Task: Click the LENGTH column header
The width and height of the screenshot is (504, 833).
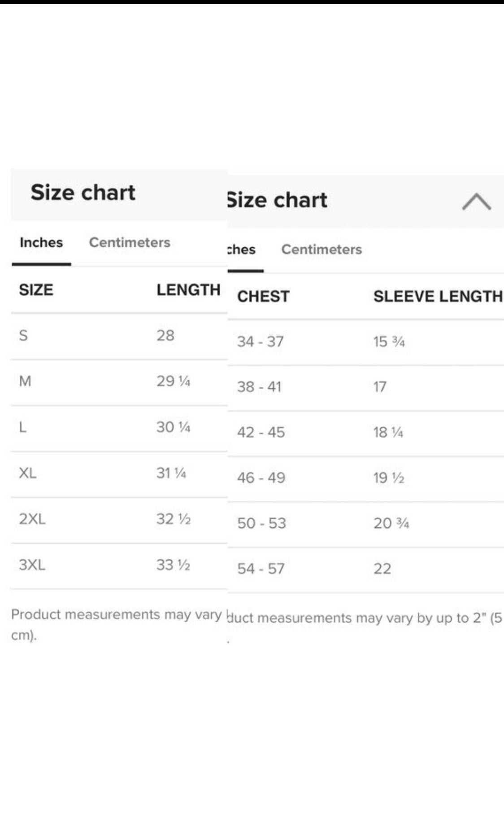Action: coord(188,290)
